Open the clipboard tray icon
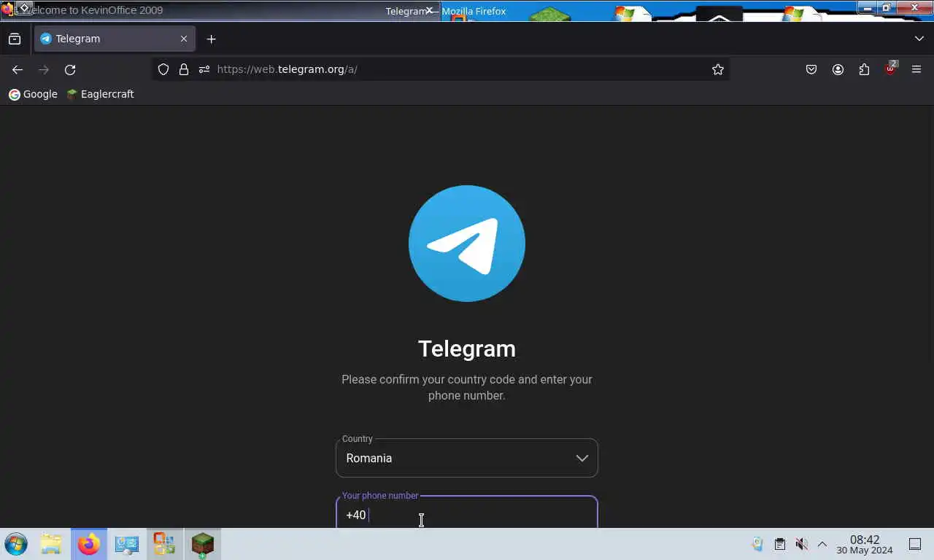 point(780,544)
